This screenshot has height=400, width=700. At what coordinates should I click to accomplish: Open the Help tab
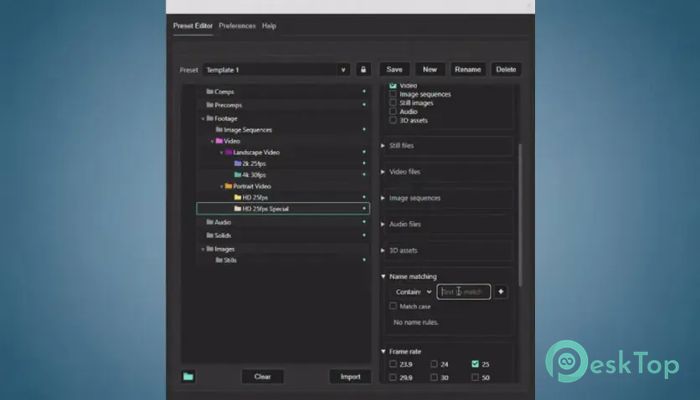pyautogui.click(x=269, y=26)
